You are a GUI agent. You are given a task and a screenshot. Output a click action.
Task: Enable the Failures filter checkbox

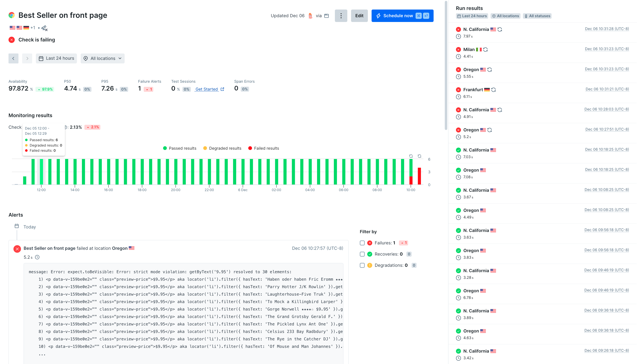[362, 243]
